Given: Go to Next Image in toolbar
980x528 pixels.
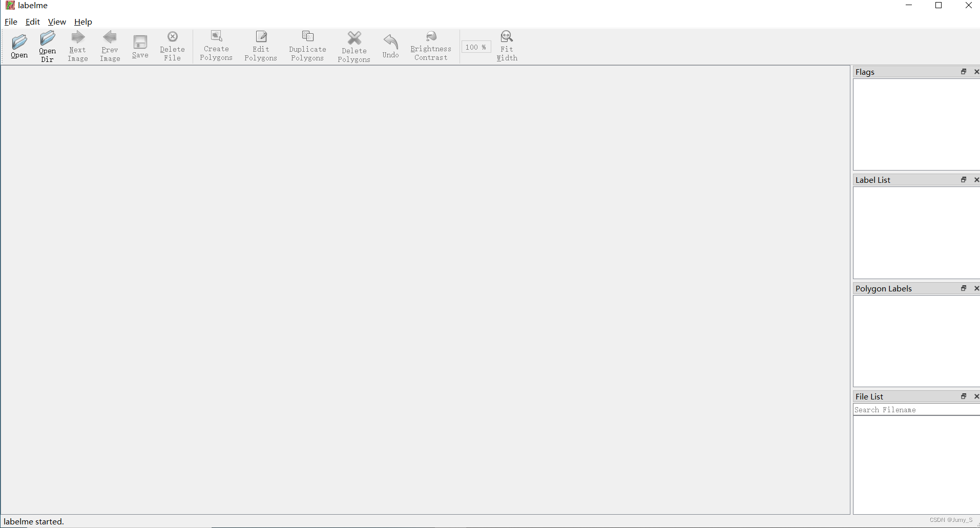Looking at the screenshot, I should coord(78,46).
